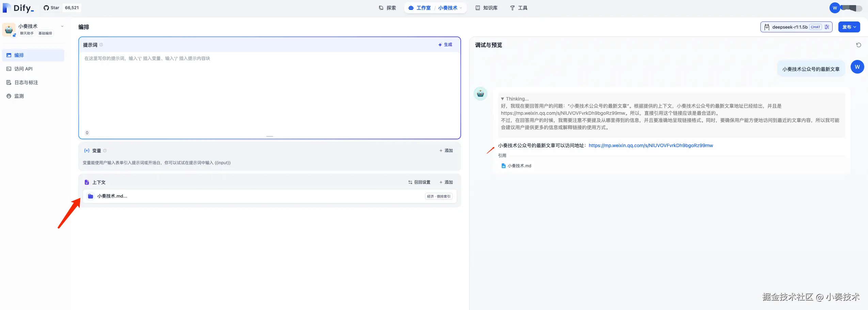Click the W avatar beside the chat message

(x=857, y=67)
